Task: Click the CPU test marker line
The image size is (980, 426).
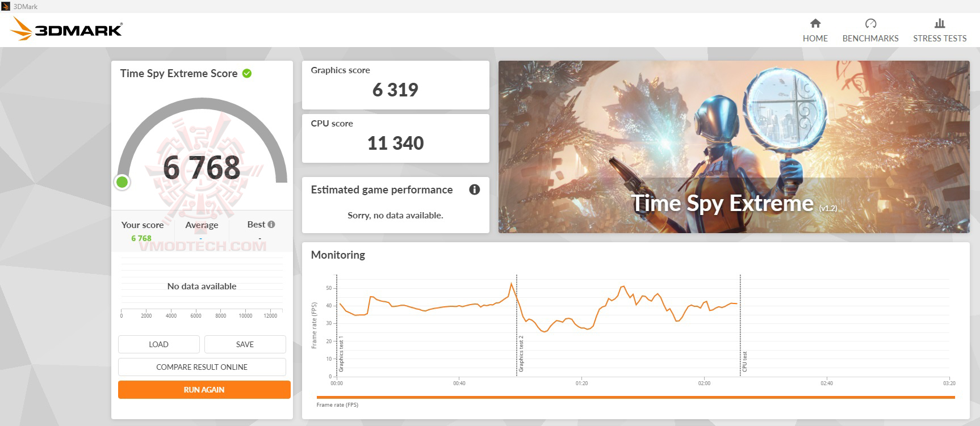Action: coord(740,325)
